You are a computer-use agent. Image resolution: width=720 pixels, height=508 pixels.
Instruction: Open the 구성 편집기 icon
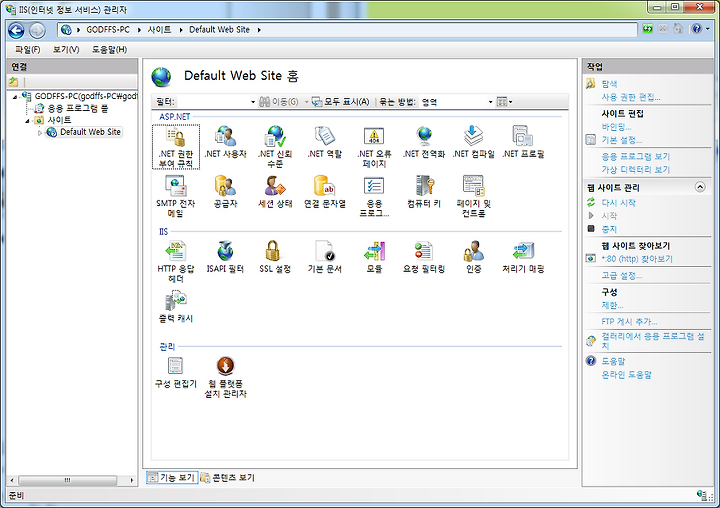[x=176, y=372]
